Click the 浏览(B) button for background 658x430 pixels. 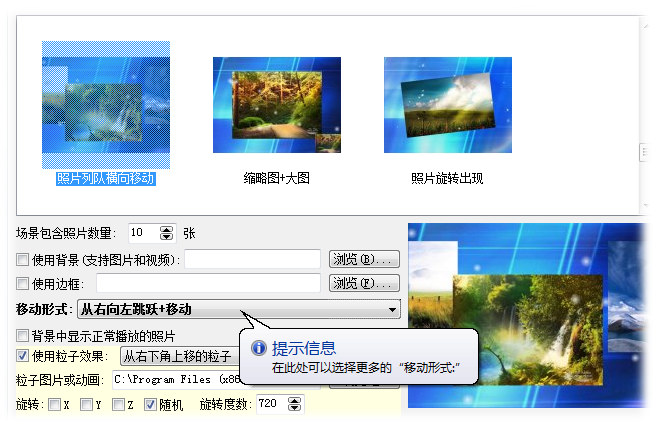(364, 259)
